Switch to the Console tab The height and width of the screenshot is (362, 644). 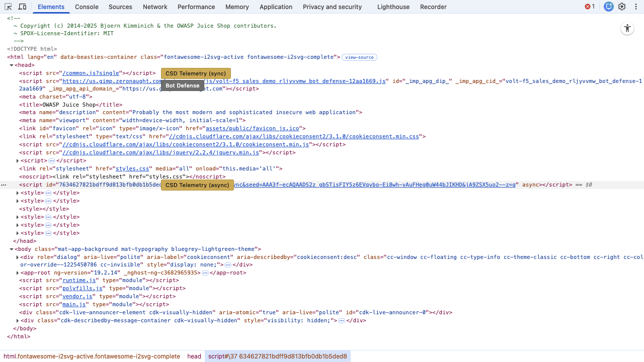tap(87, 7)
